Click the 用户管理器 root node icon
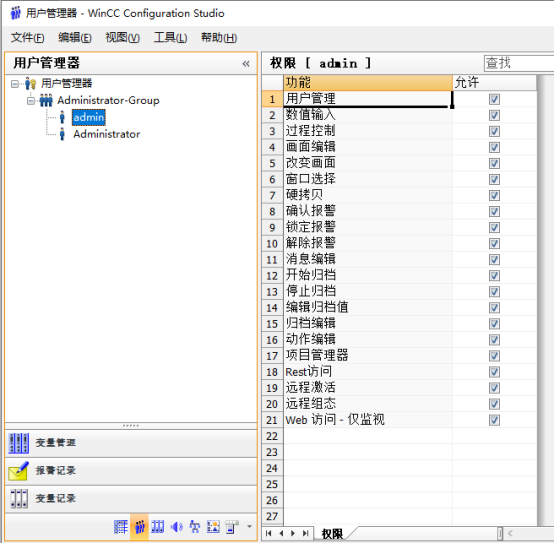Image resolution: width=554 pixels, height=543 pixels. pyautogui.click(x=30, y=84)
